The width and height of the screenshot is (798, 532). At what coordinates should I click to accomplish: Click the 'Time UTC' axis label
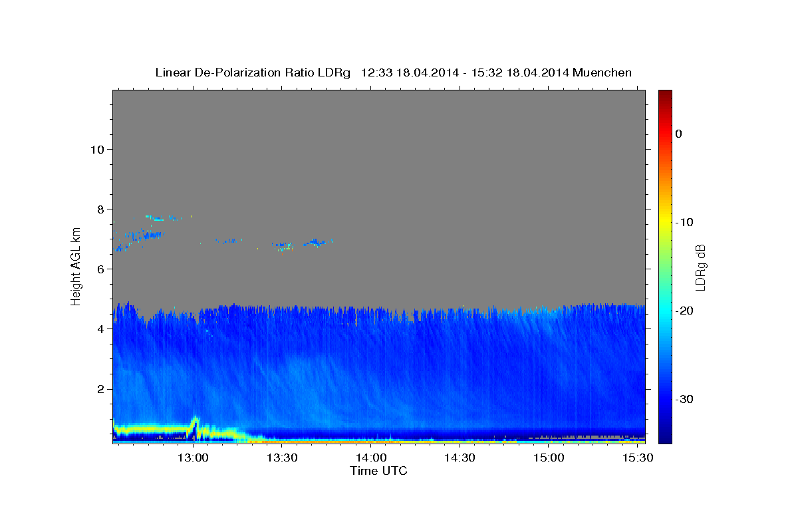click(x=378, y=471)
